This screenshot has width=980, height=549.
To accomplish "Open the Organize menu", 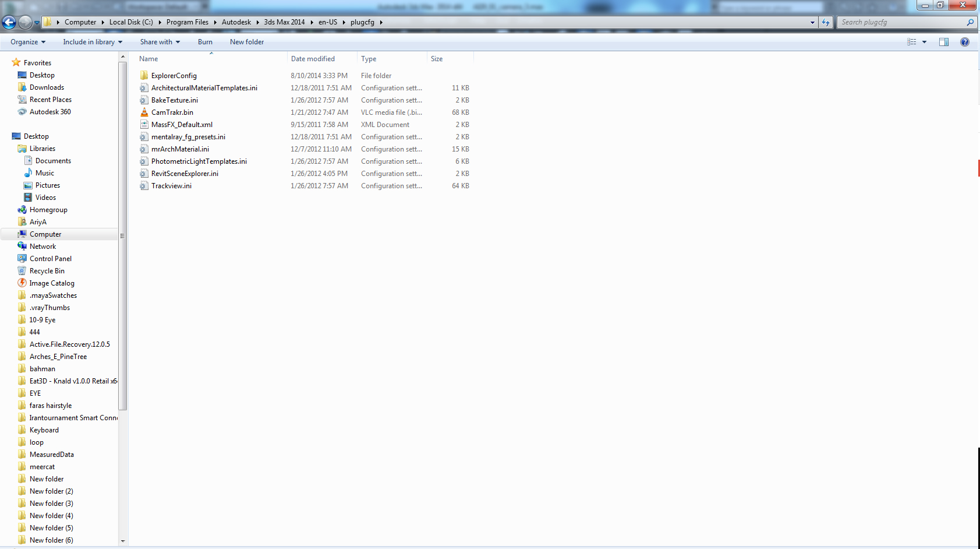I will tap(28, 42).
